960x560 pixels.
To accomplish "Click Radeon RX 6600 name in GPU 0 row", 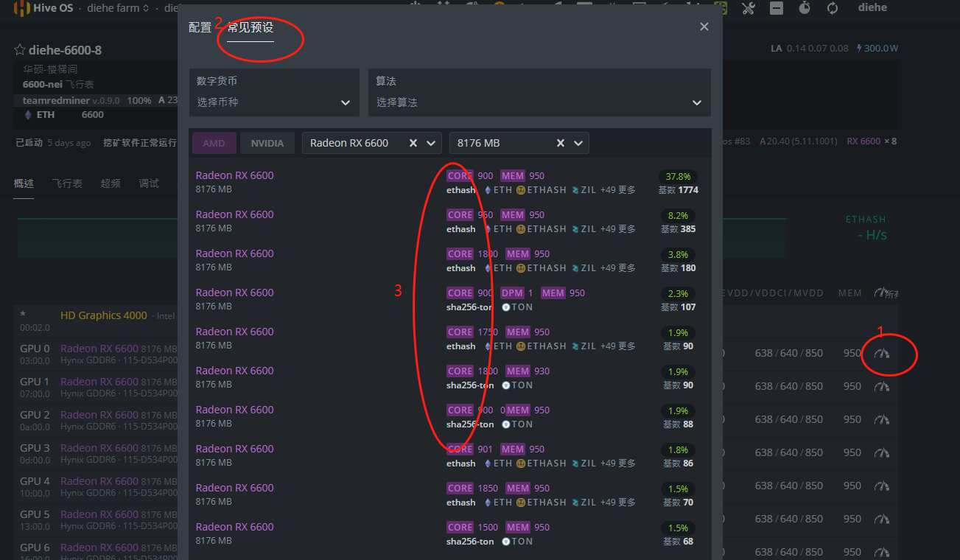I will tap(99, 349).
